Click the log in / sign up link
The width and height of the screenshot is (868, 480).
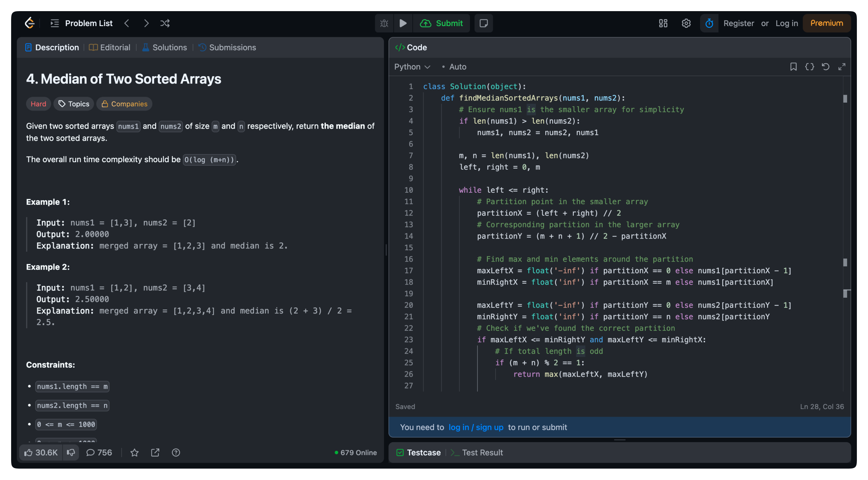[476, 427]
